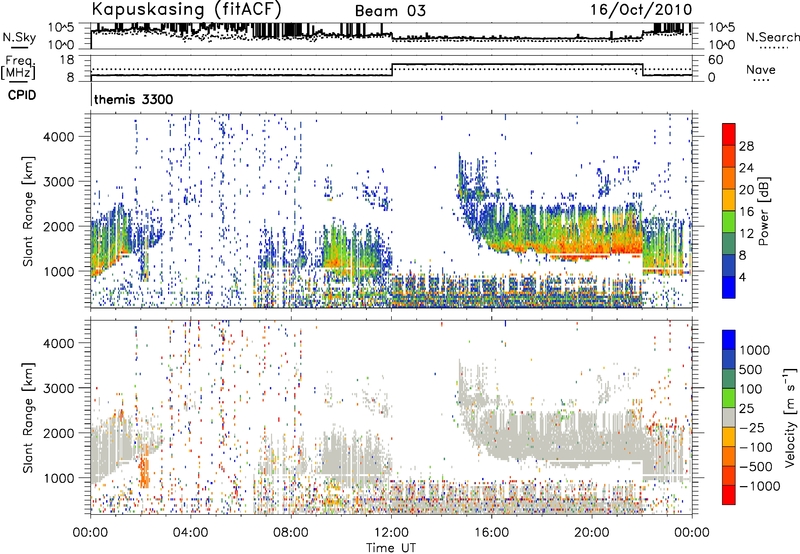Click the "2000" tick of the velocity panel
The height and width of the screenshot is (554, 800).
point(58,433)
